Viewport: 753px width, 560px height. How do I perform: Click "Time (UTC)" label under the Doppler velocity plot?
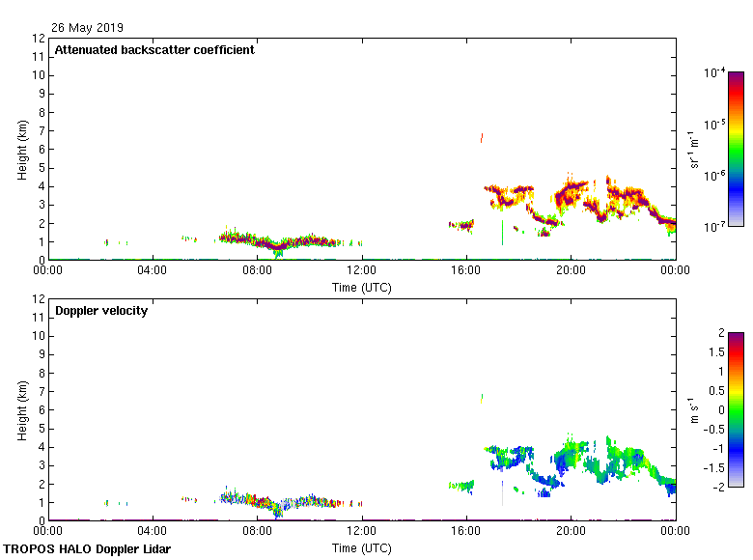pos(362,547)
